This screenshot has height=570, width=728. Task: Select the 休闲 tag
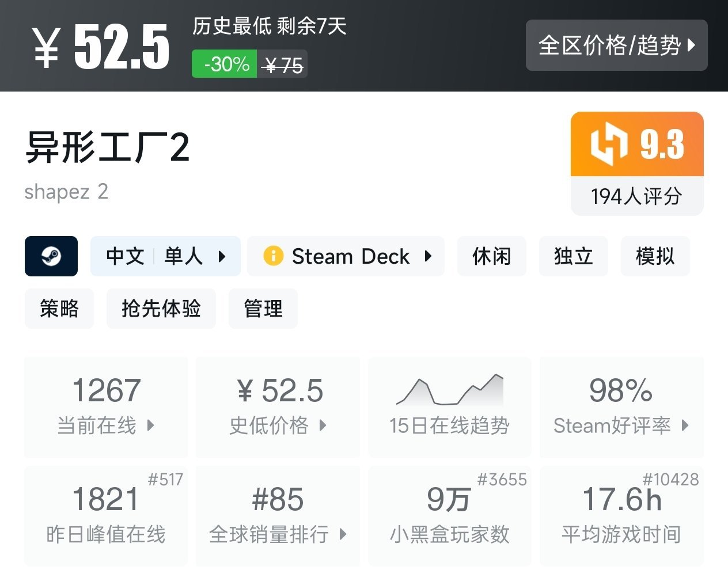(491, 256)
